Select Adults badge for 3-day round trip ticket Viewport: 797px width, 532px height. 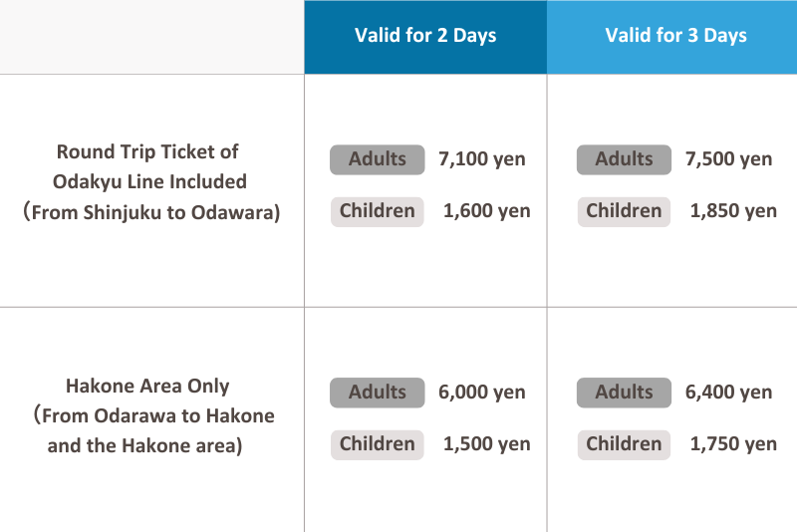coord(625,159)
